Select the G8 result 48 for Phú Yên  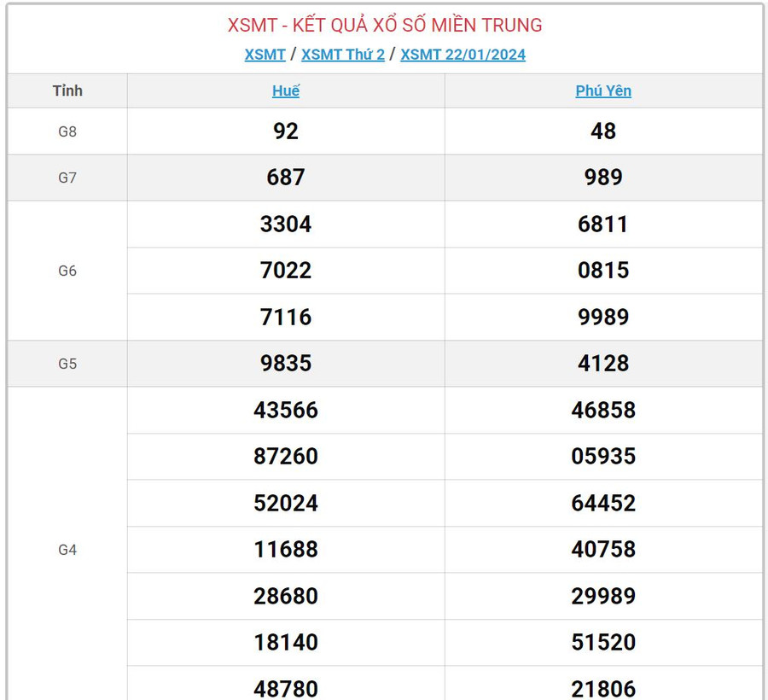[x=603, y=131]
